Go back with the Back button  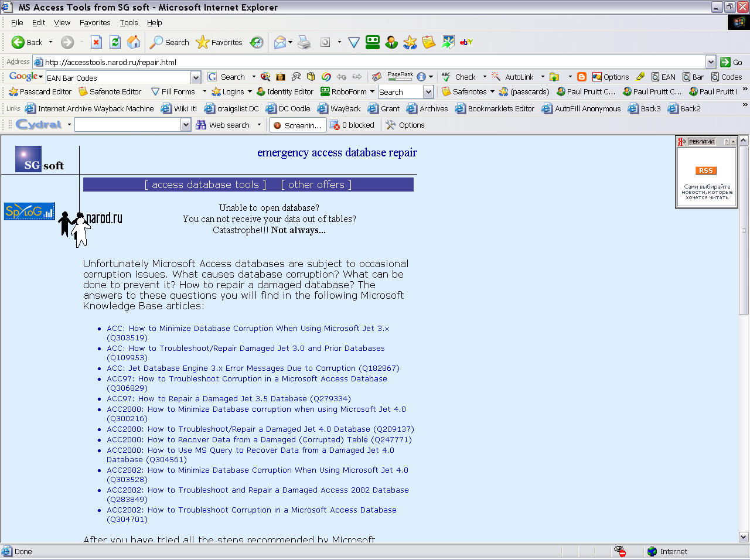pyautogui.click(x=27, y=42)
